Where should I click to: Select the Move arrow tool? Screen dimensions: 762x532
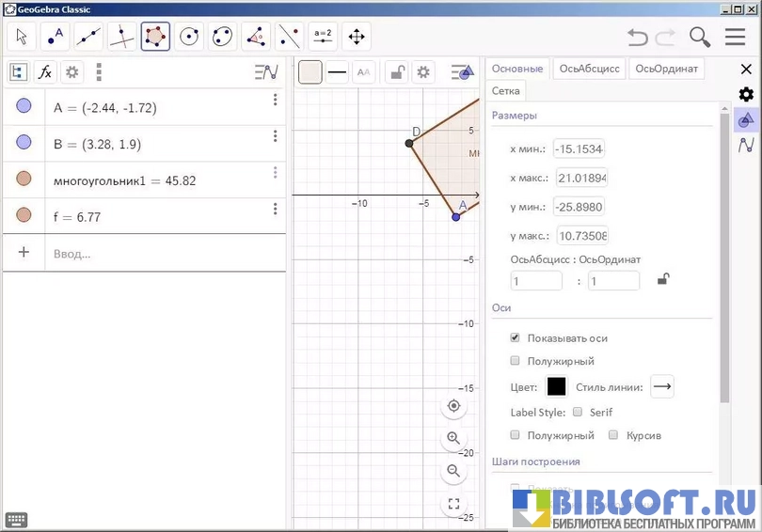(22, 37)
